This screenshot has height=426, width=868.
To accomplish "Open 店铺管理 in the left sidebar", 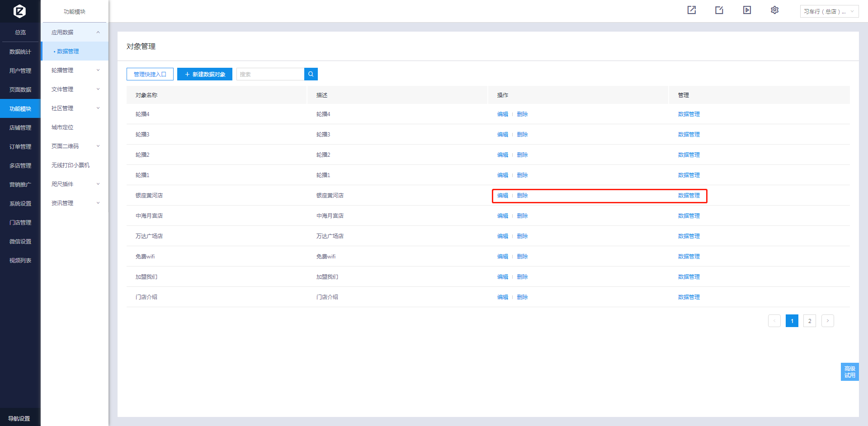I will click(20, 128).
